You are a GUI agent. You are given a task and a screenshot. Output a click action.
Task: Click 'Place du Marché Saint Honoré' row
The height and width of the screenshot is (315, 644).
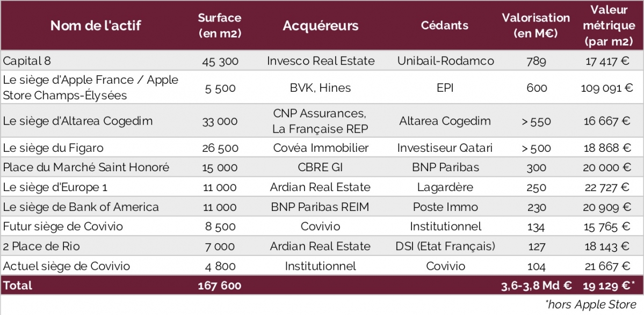pos(322,168)
